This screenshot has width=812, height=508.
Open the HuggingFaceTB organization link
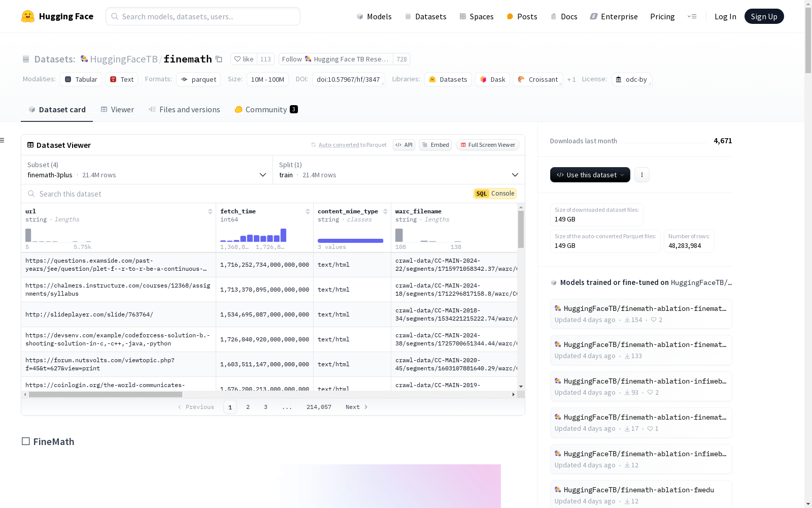(124, 59)
